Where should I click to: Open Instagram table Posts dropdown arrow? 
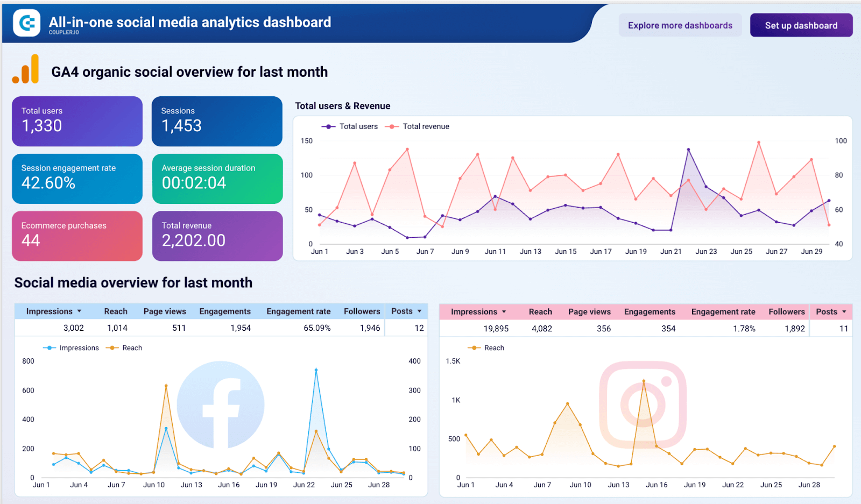844,312
